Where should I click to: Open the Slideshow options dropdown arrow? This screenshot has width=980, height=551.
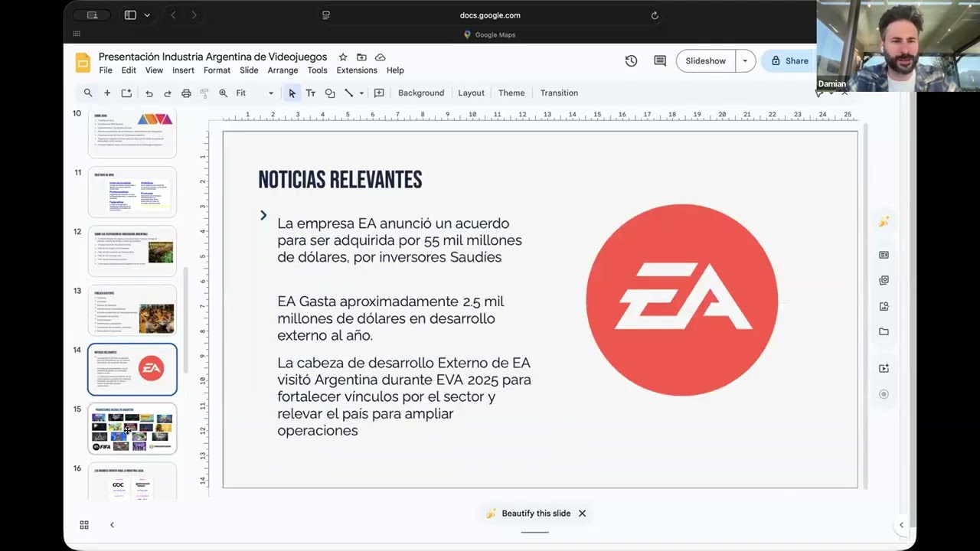pos(745,60)
